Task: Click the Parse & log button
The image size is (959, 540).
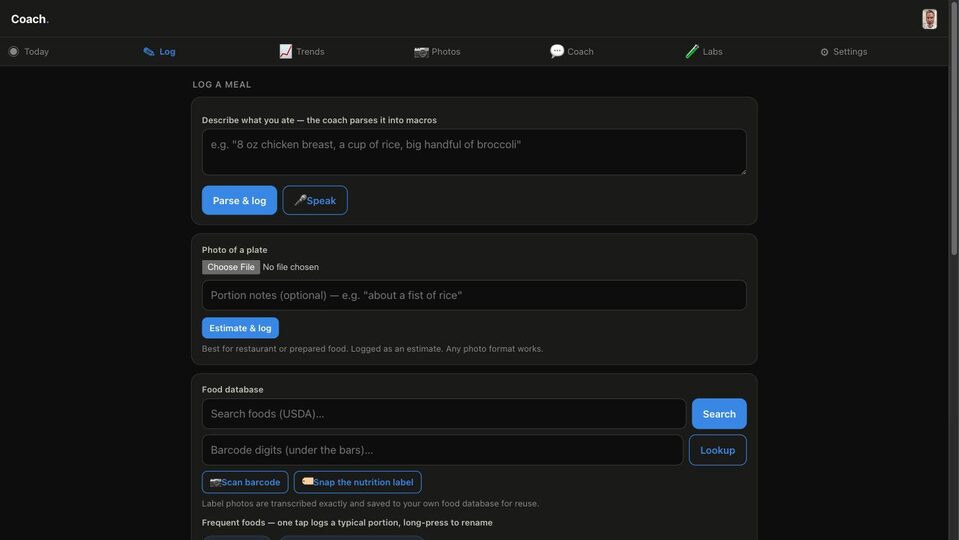Action: (239, 200)
